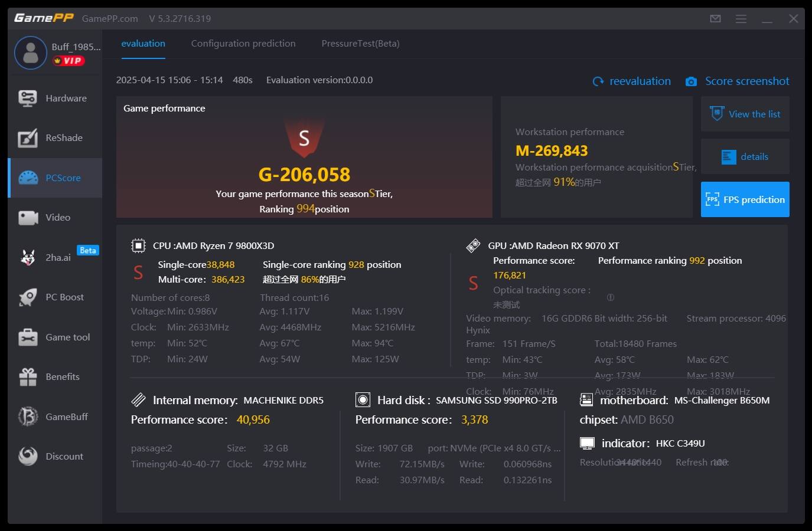Click the Max: 5216MHz clock value
The height and width of the screenshot is (531, 812).
coord(383,327)
